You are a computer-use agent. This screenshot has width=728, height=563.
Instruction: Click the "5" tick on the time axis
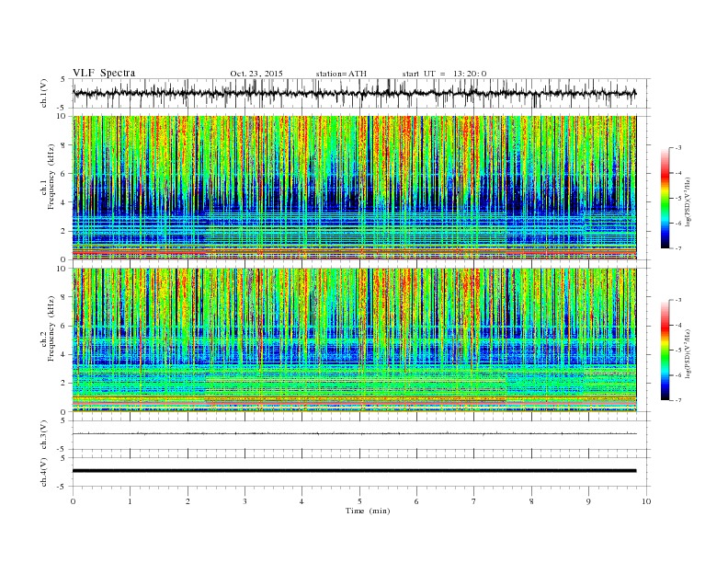(359, 501)
